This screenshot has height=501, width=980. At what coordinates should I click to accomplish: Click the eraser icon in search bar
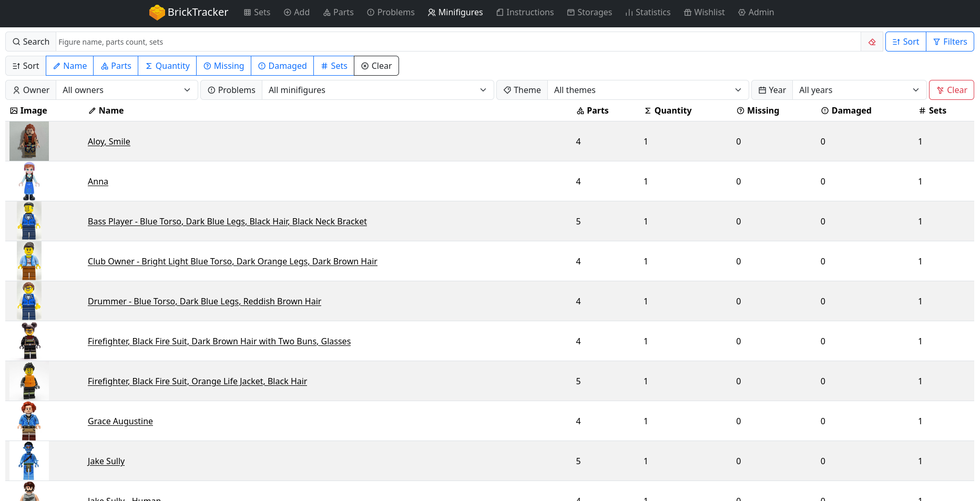pos(872,42)
